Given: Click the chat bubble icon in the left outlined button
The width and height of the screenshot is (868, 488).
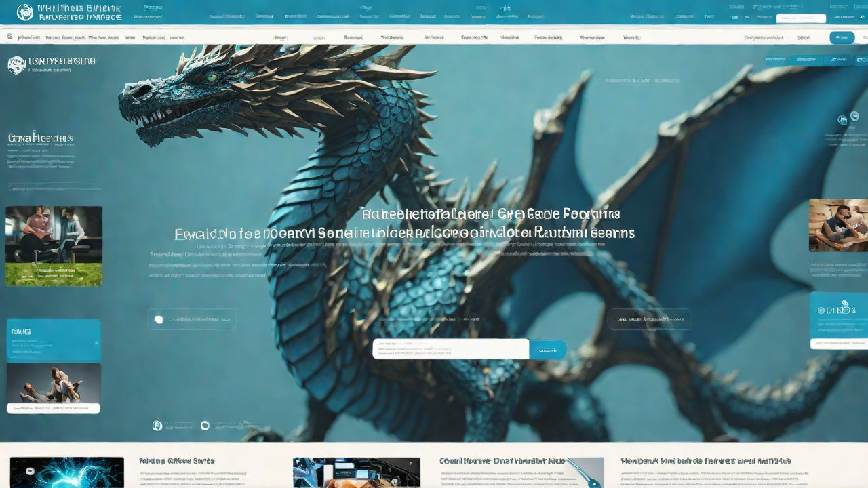Looking at the screenshot, I should (158, 319).
